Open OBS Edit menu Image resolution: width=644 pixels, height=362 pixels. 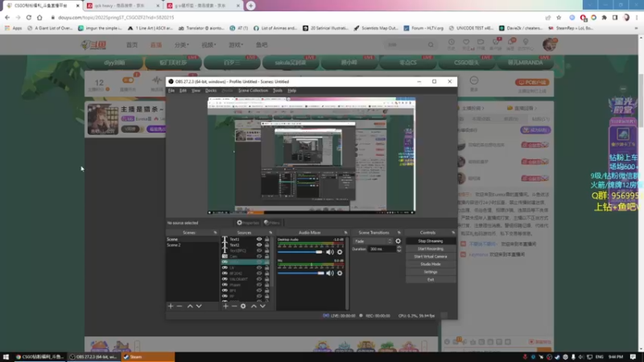coord(183,90)
